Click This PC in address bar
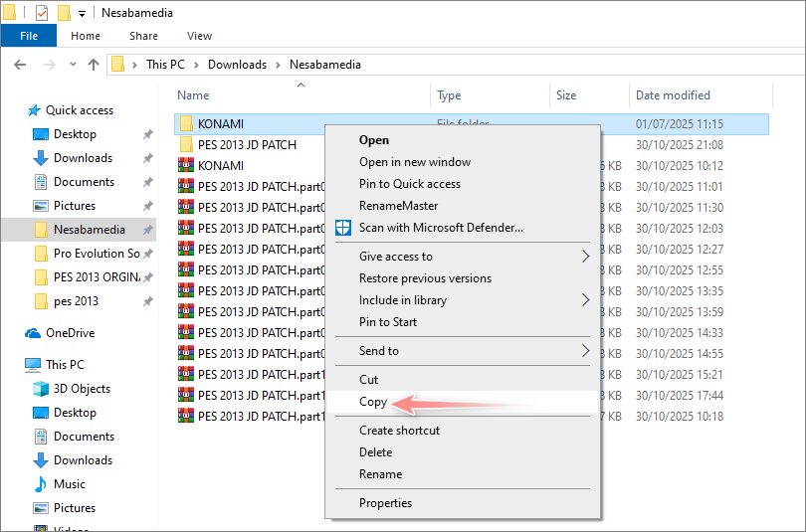 pyautogui.click(x=165, y=65)
